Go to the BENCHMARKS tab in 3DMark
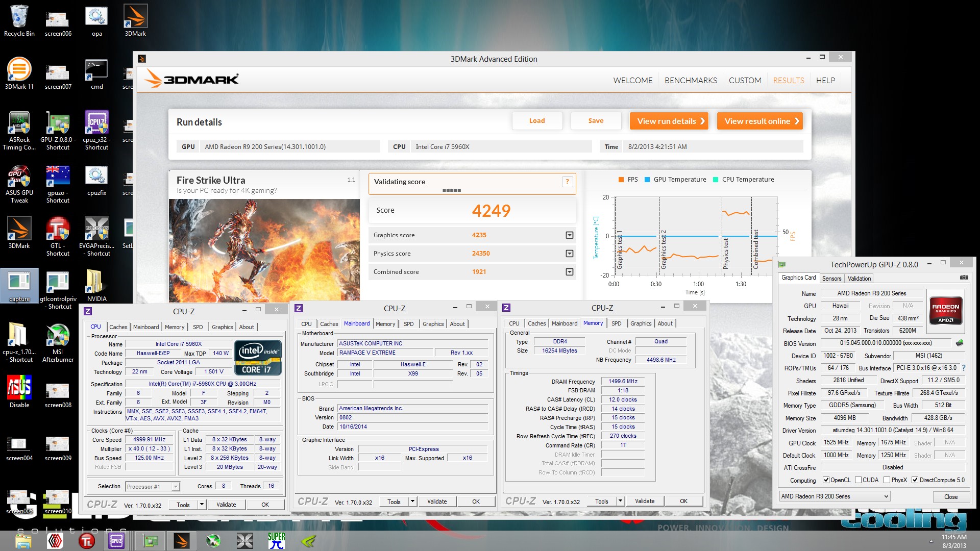This screenshot has height=551, width=980. [x=691, y=81]
